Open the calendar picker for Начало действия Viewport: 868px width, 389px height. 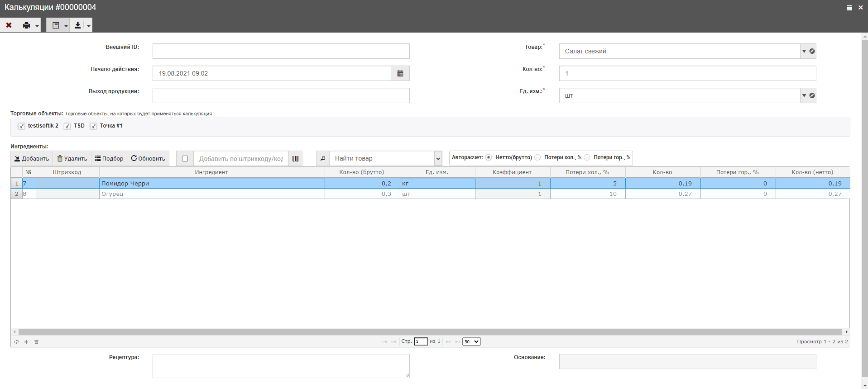pos(400,73)
